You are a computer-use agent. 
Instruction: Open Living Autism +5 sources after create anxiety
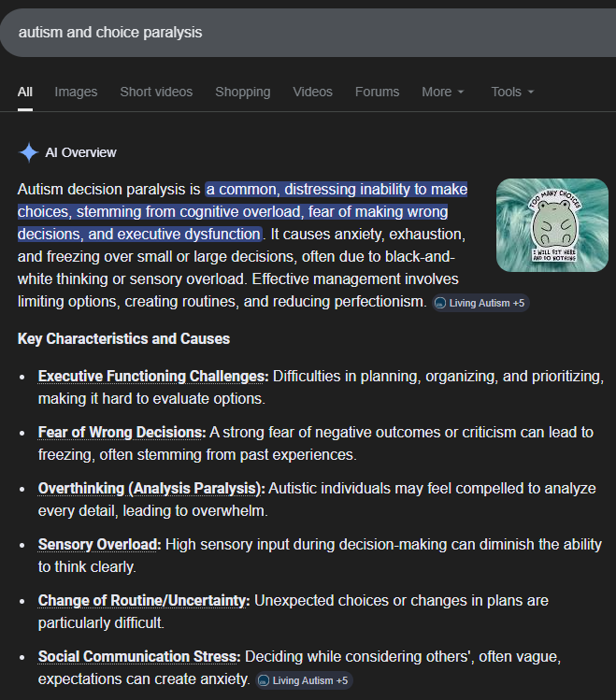tap(304, 680)
